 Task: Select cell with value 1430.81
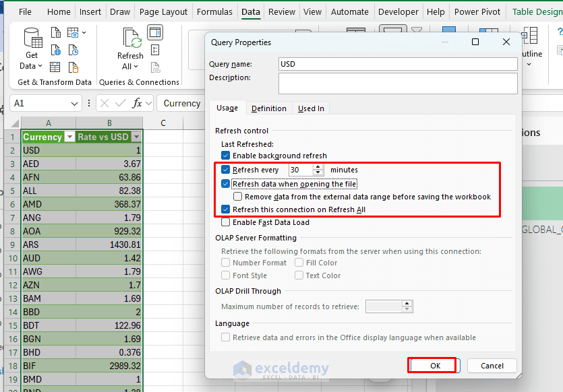tap(109, 244)
